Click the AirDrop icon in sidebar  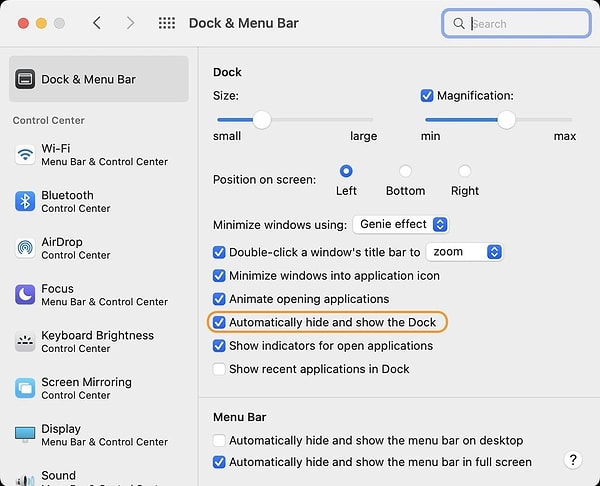tap(25, 248)
